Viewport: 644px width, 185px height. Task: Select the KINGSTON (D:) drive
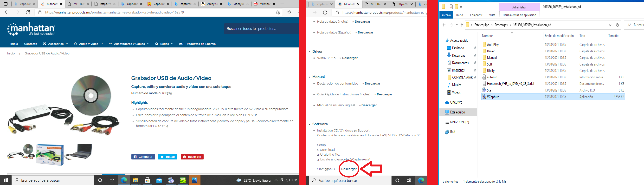[459, 122]
